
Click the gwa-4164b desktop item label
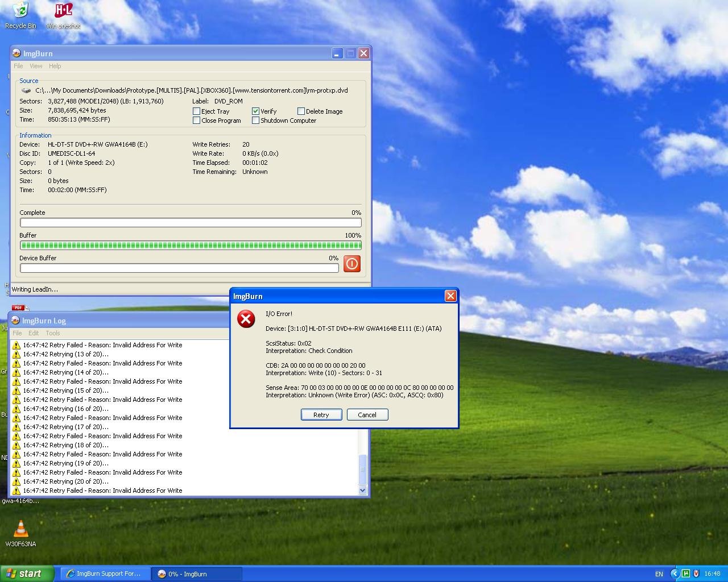[x=20, y=501]
